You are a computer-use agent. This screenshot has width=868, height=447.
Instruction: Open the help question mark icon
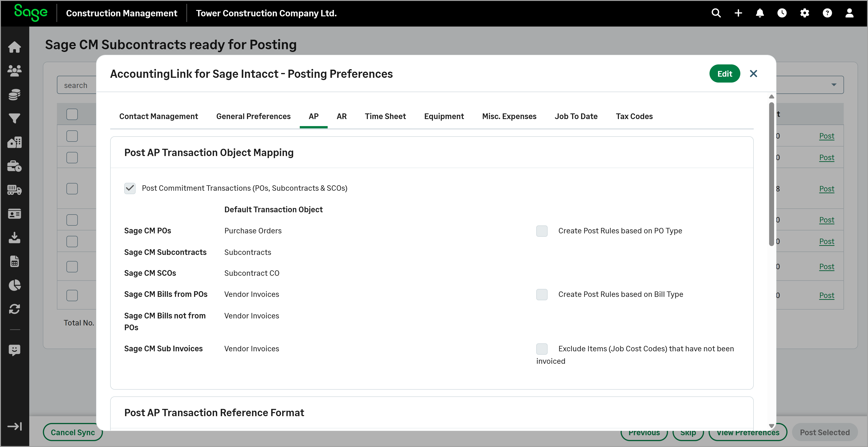[827, 13]
